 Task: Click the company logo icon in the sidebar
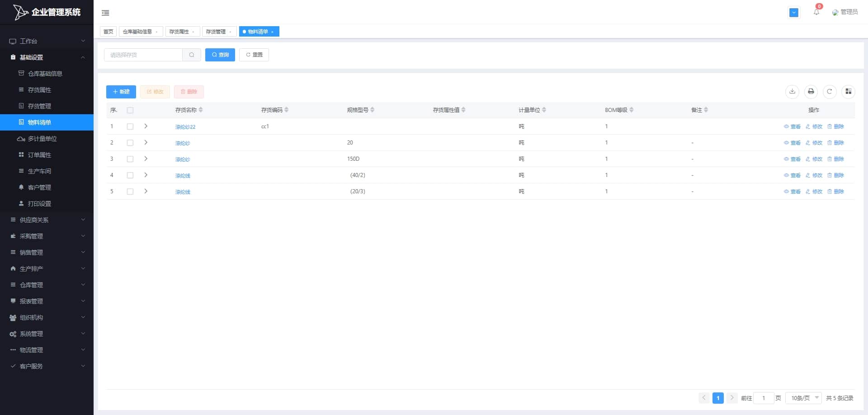coord(20,12)
